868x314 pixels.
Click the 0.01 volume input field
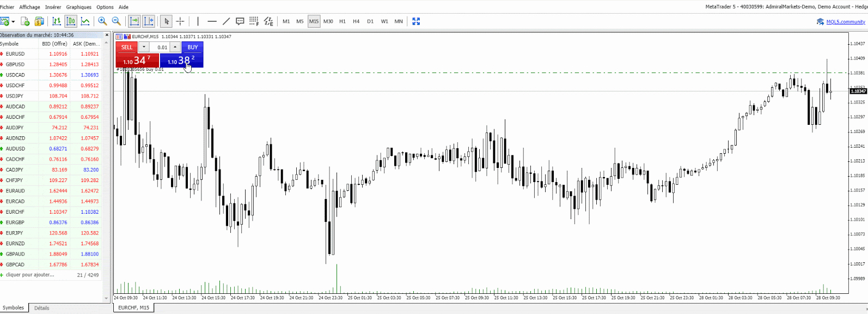point(160,47)
